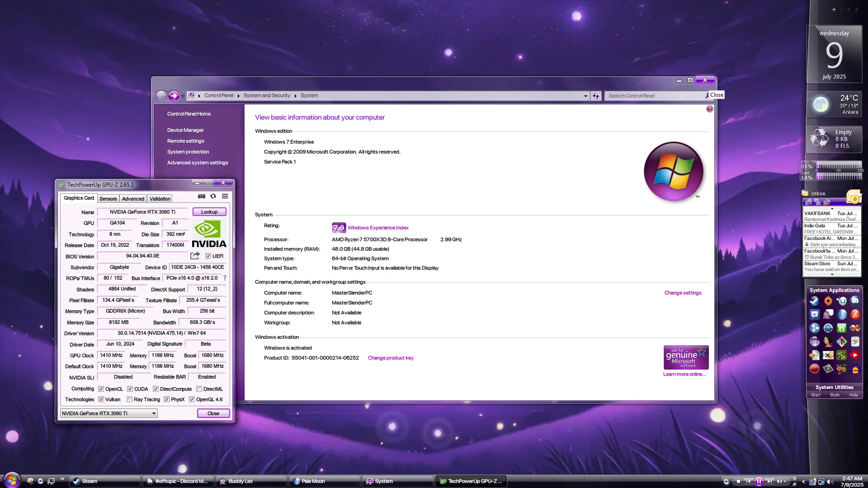Launch Steam from System Applications dock
Viewport: 868px width, 488px height.
point(814,301)
